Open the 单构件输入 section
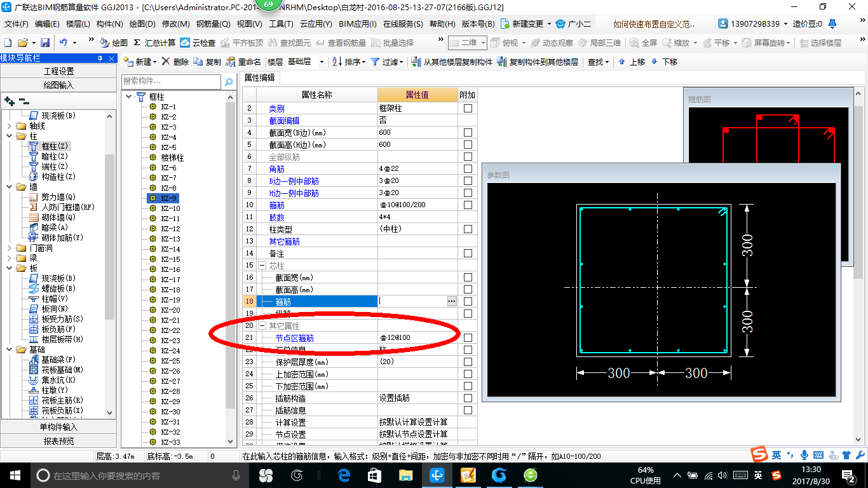Viewport: 868px width, 488px height. tap(58, 427)
